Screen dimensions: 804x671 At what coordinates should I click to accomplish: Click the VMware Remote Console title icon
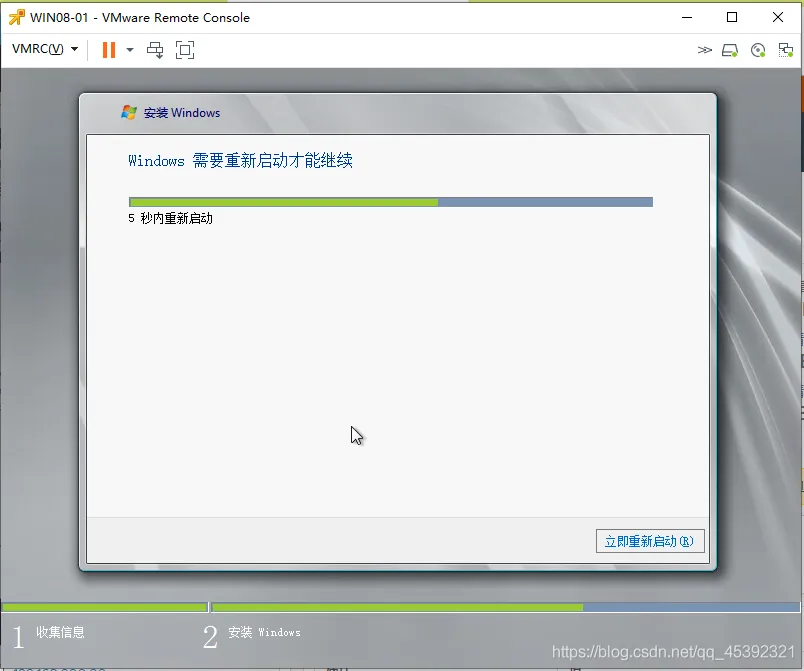click(16, 17)
